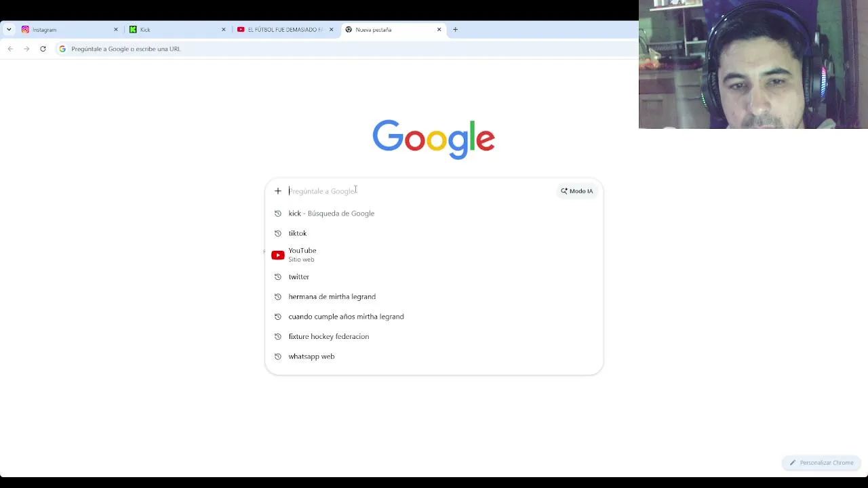Click history icon beside cuando cumple años

coord(277,317)
